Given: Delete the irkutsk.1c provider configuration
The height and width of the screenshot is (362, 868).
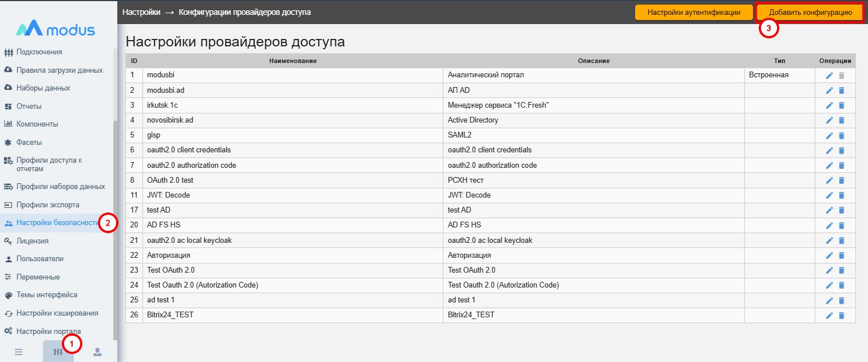Looking at the screenshot, I should 841,105.
